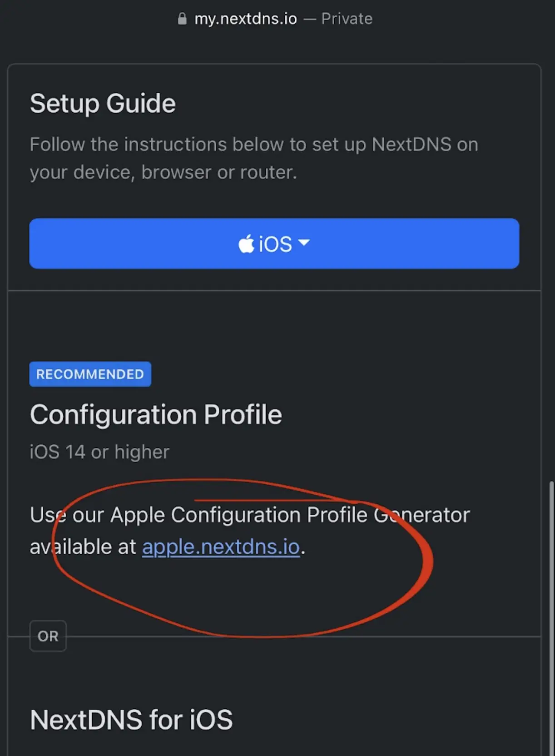This screenshot has width=555, height=756.
Task: Click the 'your device, browser or router' line
Action: [x=164, y=172]
